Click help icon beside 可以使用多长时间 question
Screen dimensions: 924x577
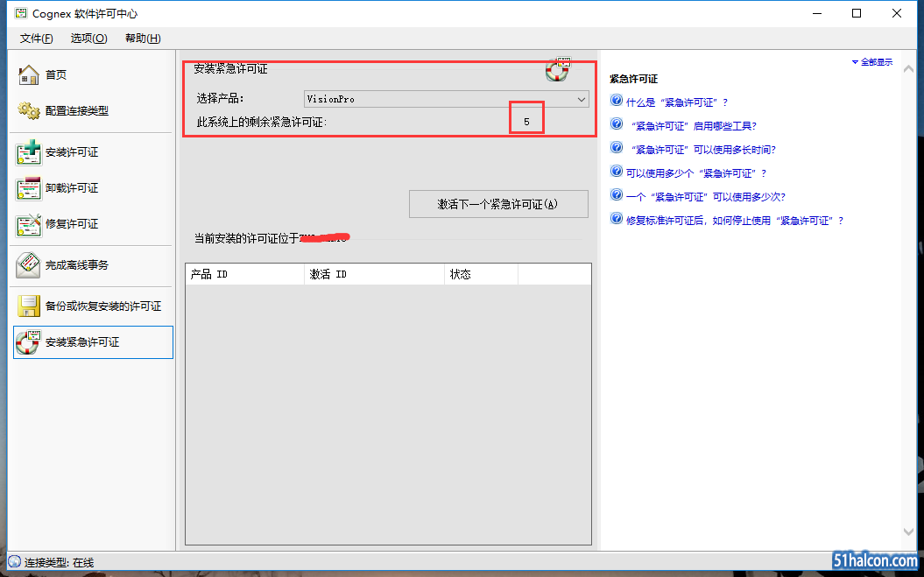(617, 147)
